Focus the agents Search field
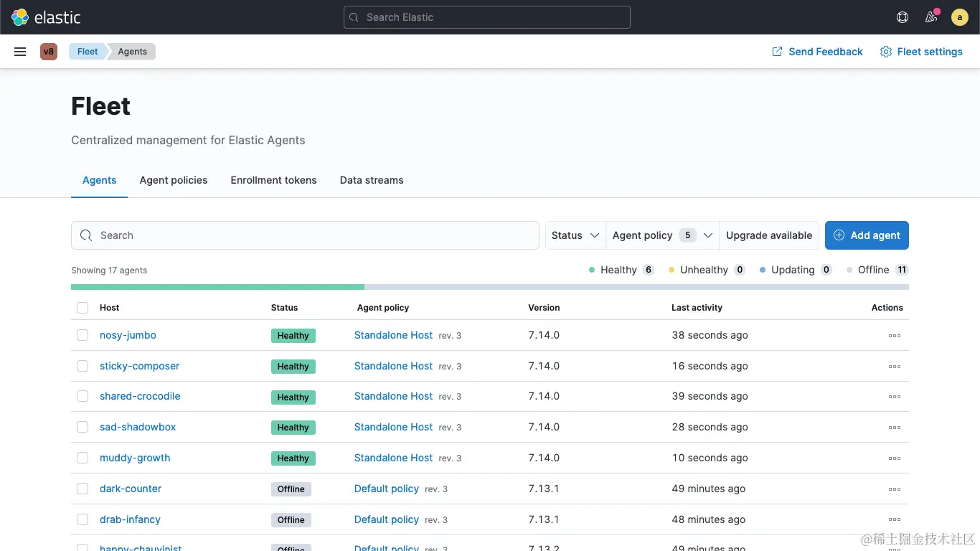This screenshot has height=551, width=980. (x=305, y=235)
